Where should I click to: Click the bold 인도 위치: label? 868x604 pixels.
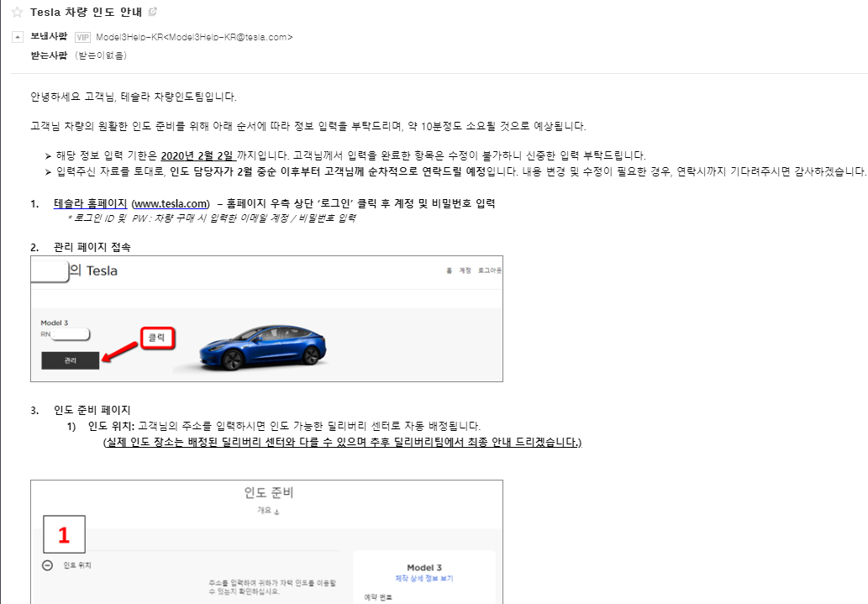[x=111, y=426]
